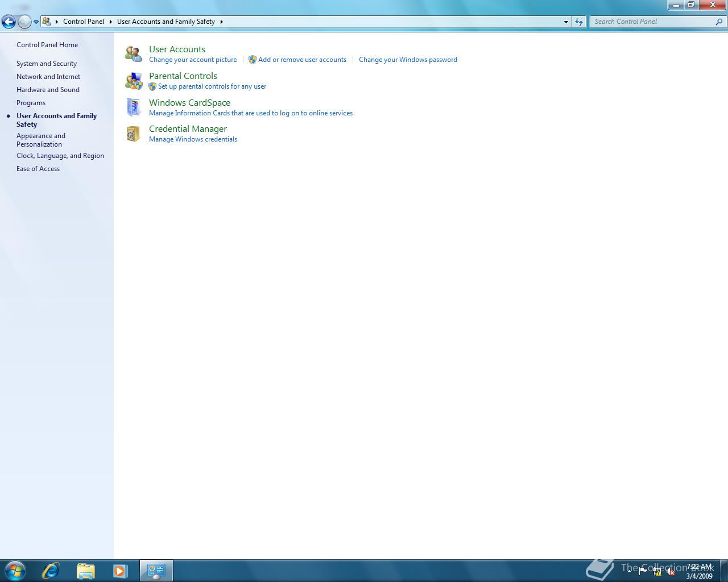Click Set up parental controls for any user
Image resolution: width=728 pixels, height=582 pixels.
click(212, 86)
